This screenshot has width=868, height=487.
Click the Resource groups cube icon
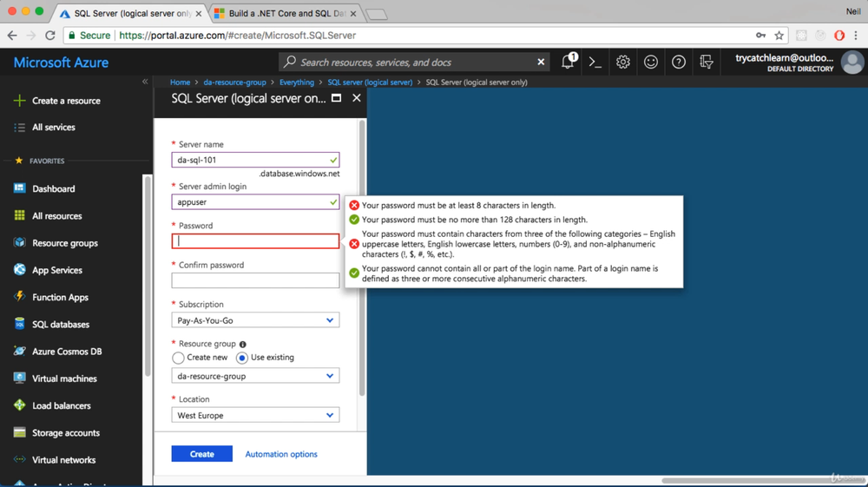(19, 242)
